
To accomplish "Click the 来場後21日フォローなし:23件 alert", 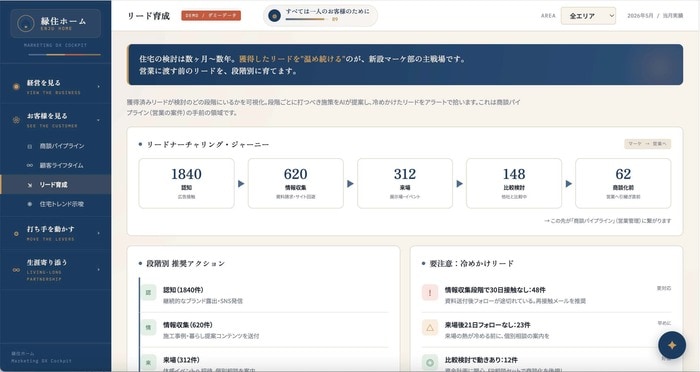I will (546, 330).
